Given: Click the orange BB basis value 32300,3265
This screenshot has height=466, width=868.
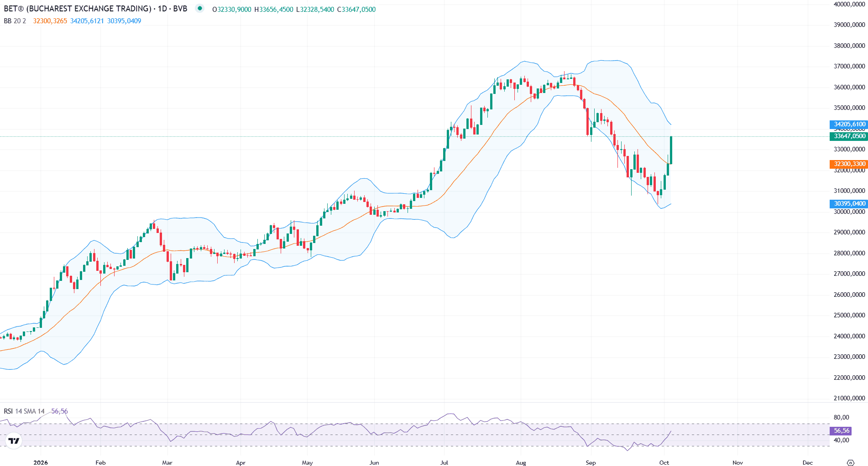Looking at the screenshot, I should (x=50, y=21).
